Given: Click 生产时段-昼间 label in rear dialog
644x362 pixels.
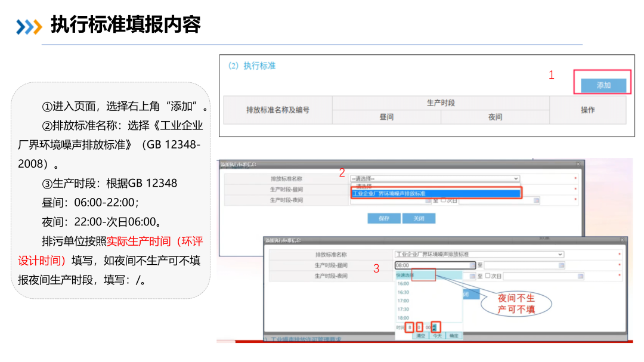Looking at the screenshot, I should tap(286, 190).
